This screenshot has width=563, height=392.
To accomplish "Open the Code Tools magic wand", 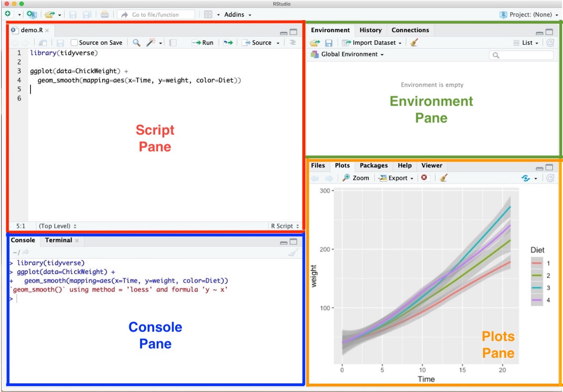I will 150,42.
